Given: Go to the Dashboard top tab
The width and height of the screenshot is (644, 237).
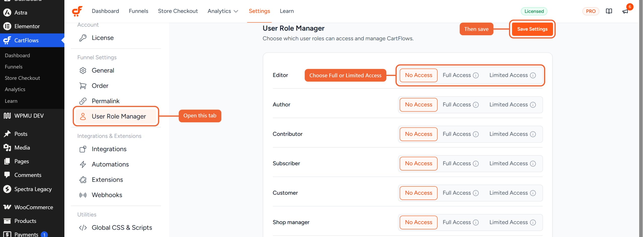Looking at the screenshot, I should point(105,11).
